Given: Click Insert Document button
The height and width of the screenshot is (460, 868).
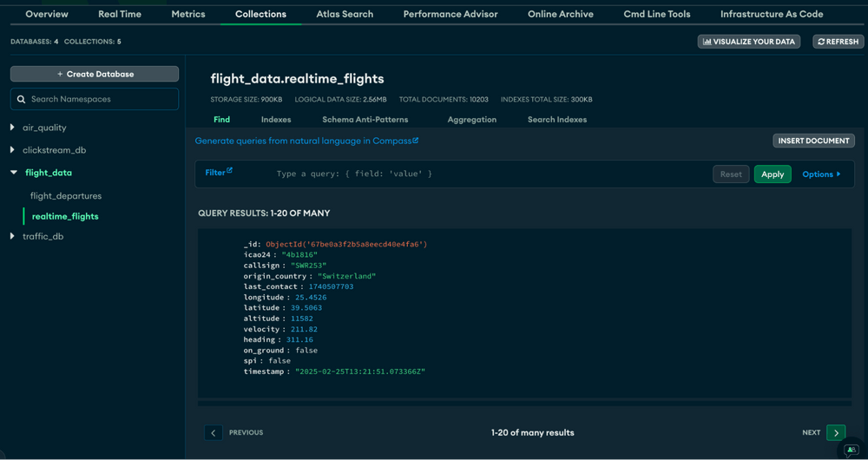Looking at the screenshot, I should click(x=814, y=141).
